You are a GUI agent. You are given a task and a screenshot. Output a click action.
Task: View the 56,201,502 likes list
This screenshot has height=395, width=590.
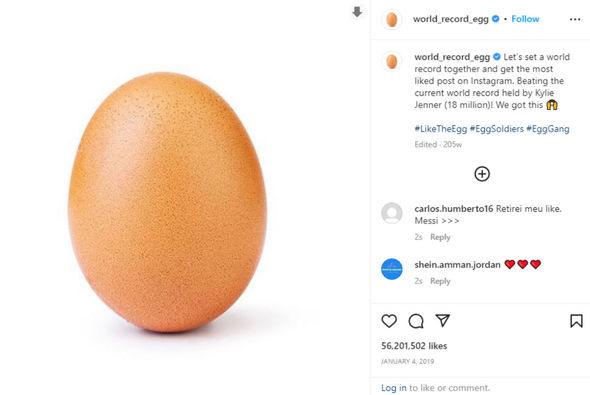pos(414,346)
